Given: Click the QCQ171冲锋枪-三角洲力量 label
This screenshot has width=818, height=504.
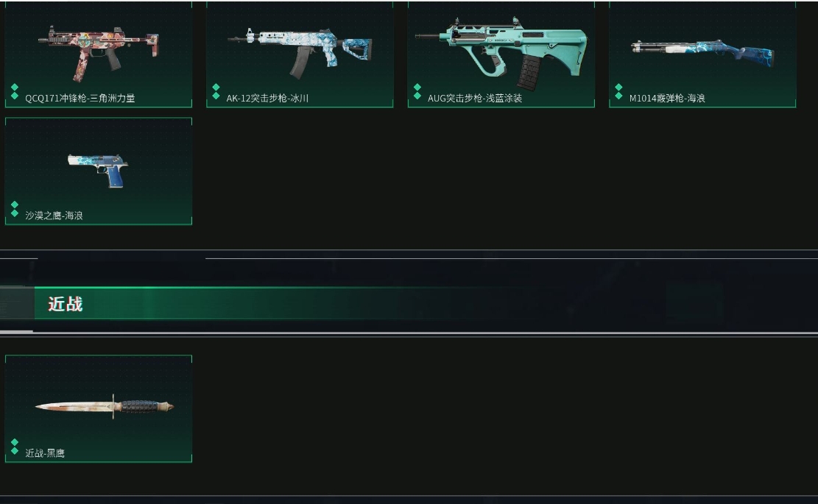Looking at the screenshot, I should tap(80, 98).
